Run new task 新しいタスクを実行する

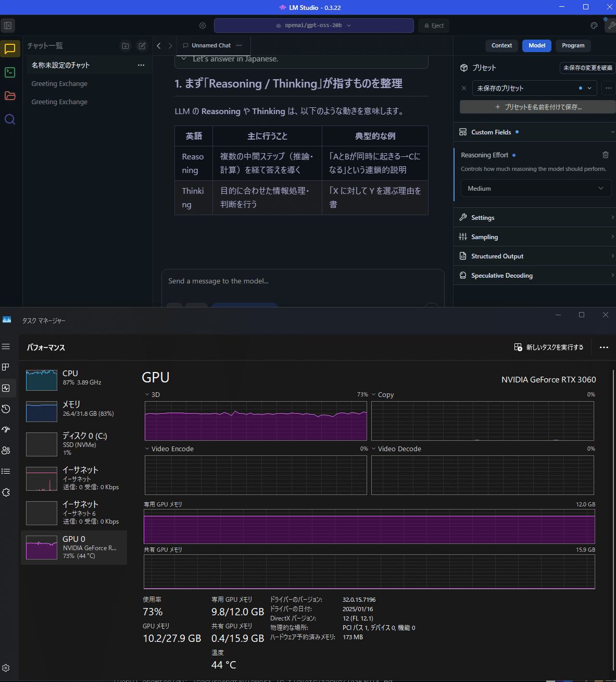[x=549, y=348]
